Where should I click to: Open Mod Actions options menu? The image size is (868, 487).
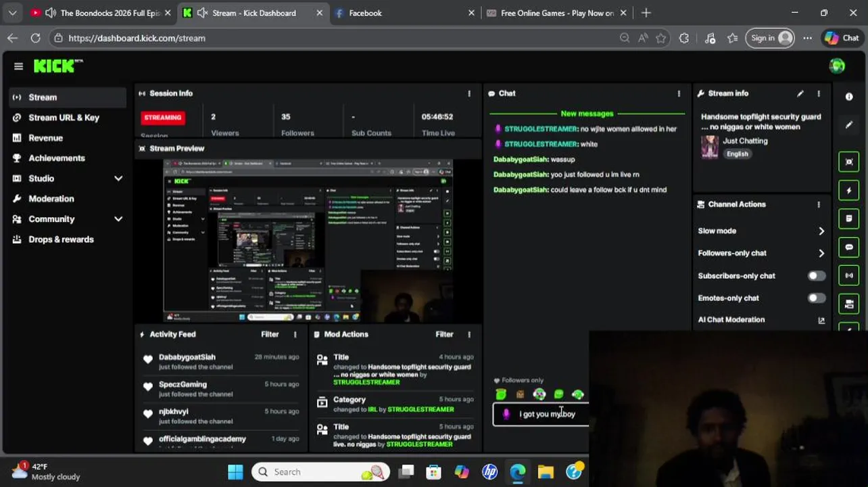(469, 334)
